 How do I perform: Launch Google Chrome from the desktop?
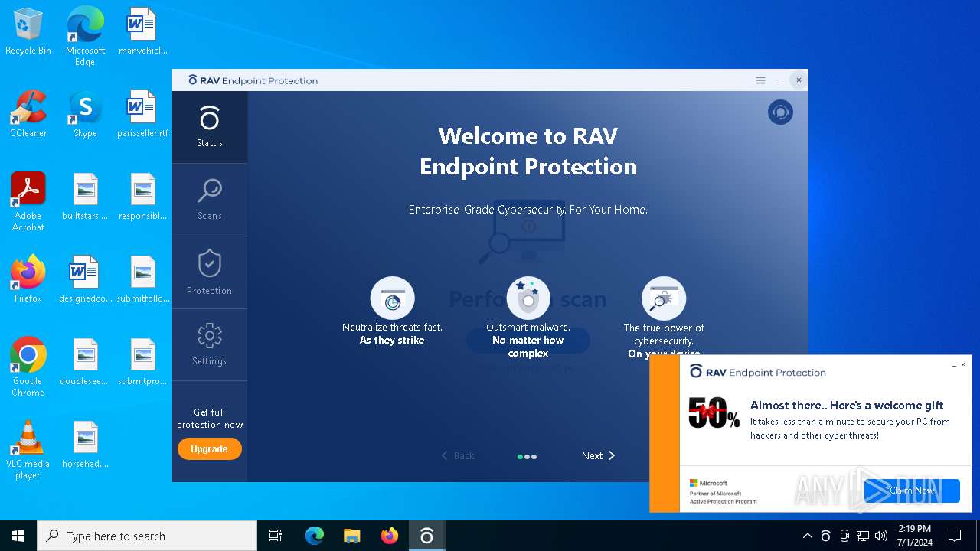(x=28, y=367)
